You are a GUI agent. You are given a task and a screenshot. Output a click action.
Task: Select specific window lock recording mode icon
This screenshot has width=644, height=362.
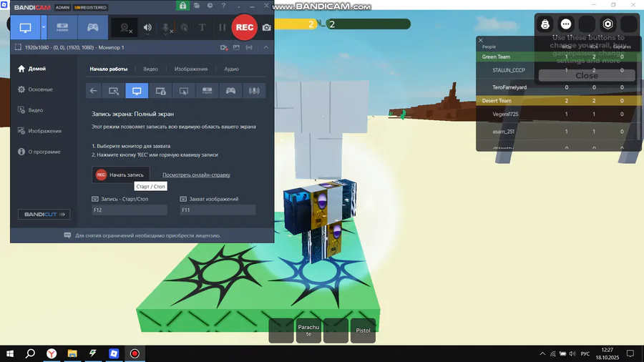pos(160,91)
